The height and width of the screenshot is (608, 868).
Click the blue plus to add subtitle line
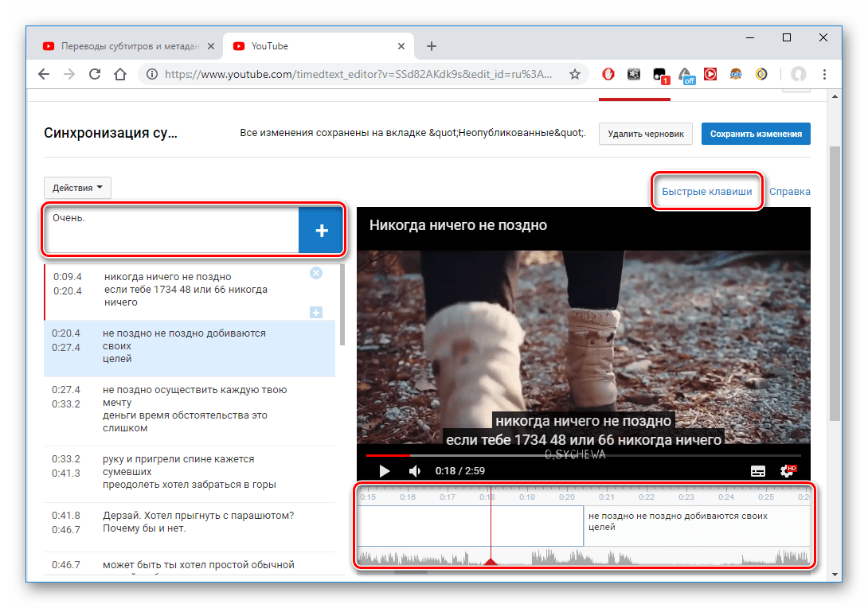coord(321,230)
